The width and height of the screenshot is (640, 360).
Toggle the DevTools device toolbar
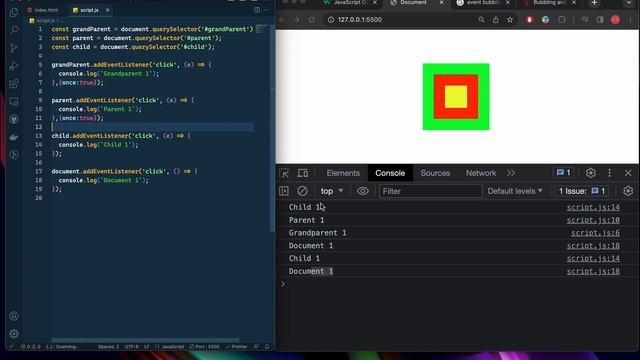point(302,173)
